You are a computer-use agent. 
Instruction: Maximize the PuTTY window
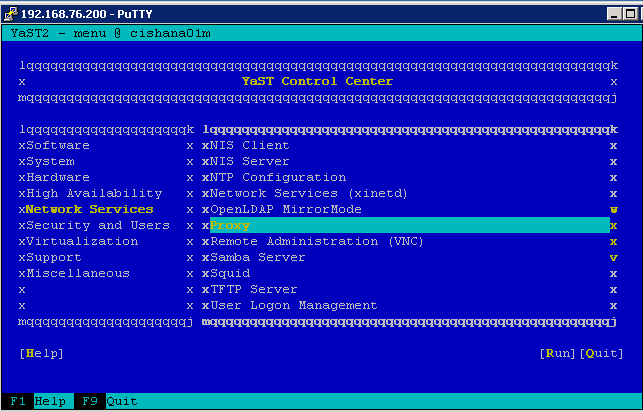click(630, 14)
